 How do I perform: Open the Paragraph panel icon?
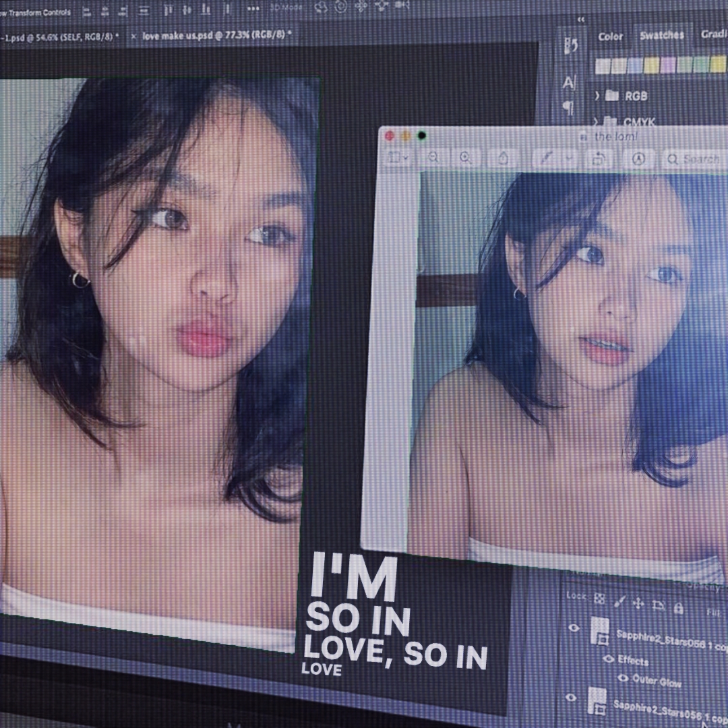(568, 108)
